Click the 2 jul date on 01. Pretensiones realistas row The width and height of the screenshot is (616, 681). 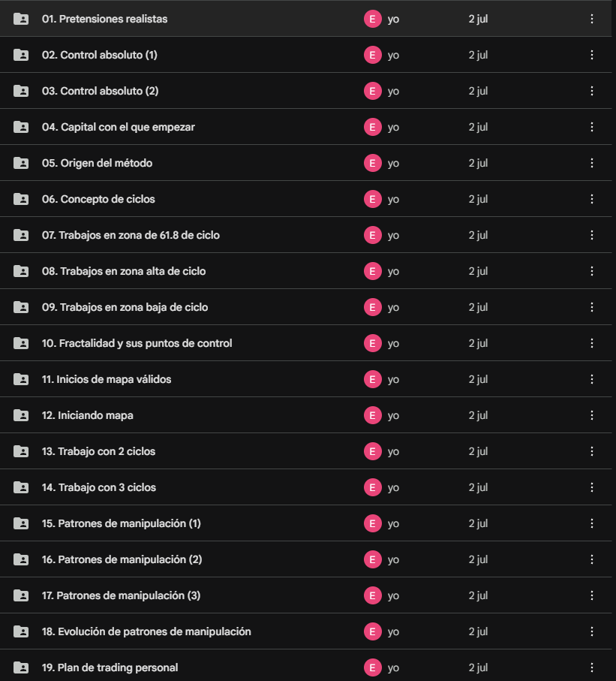click(x=478, y=19)
